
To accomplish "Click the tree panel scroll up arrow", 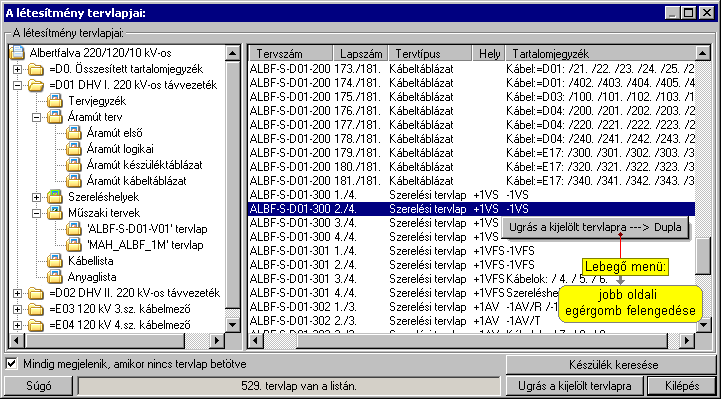I will pyautogui.click(x=233, y=53).
